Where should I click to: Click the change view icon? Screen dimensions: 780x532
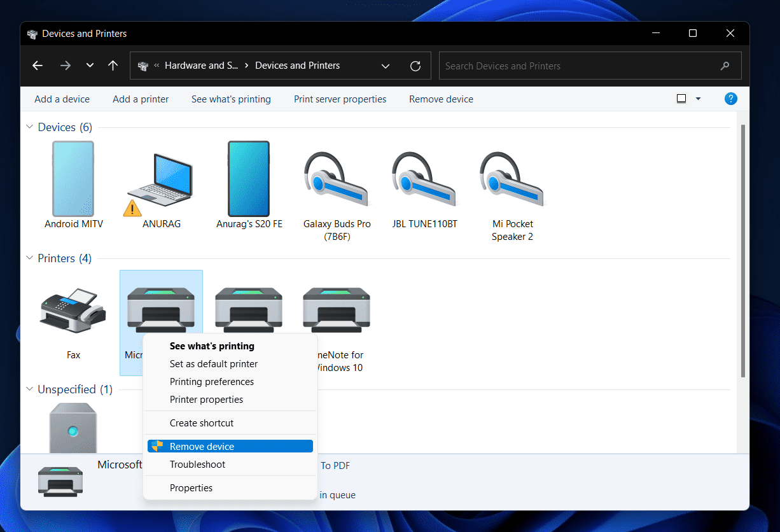(681, 99)
